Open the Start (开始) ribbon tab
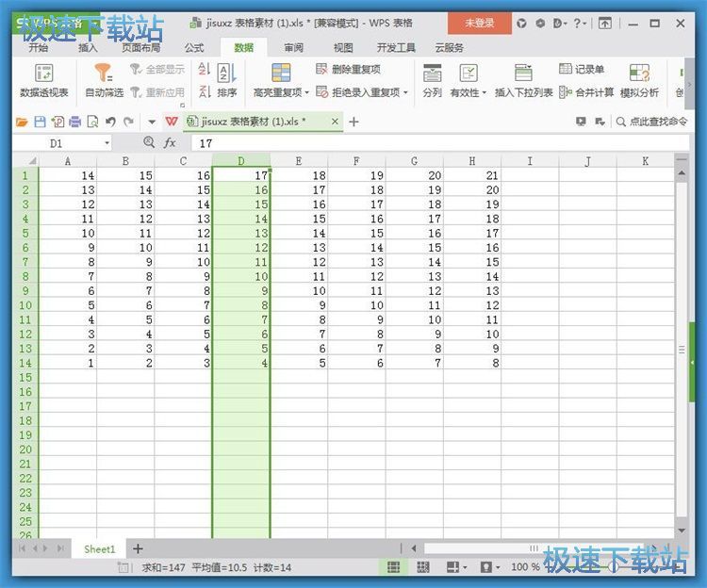 [x=39, y=48]
